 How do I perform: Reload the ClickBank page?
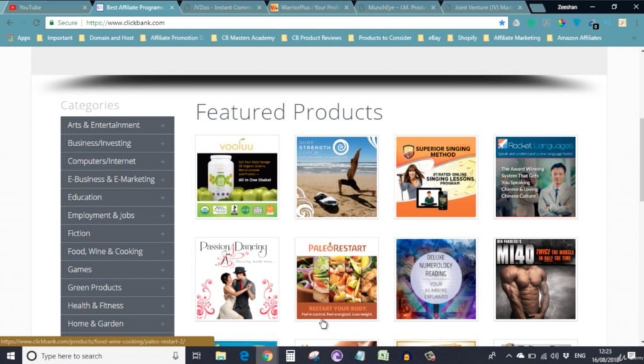(x=36, y=23)
